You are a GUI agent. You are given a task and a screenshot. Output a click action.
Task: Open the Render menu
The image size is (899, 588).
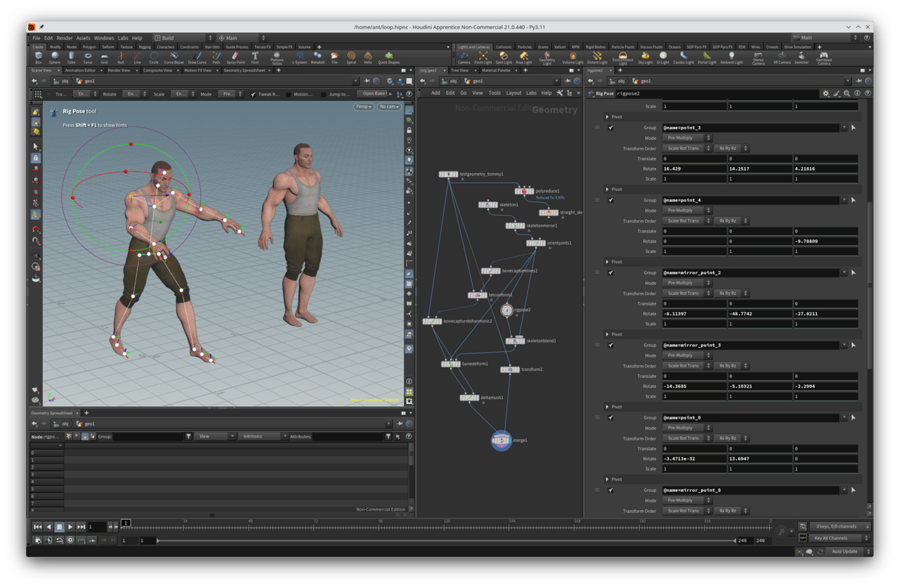65,38
